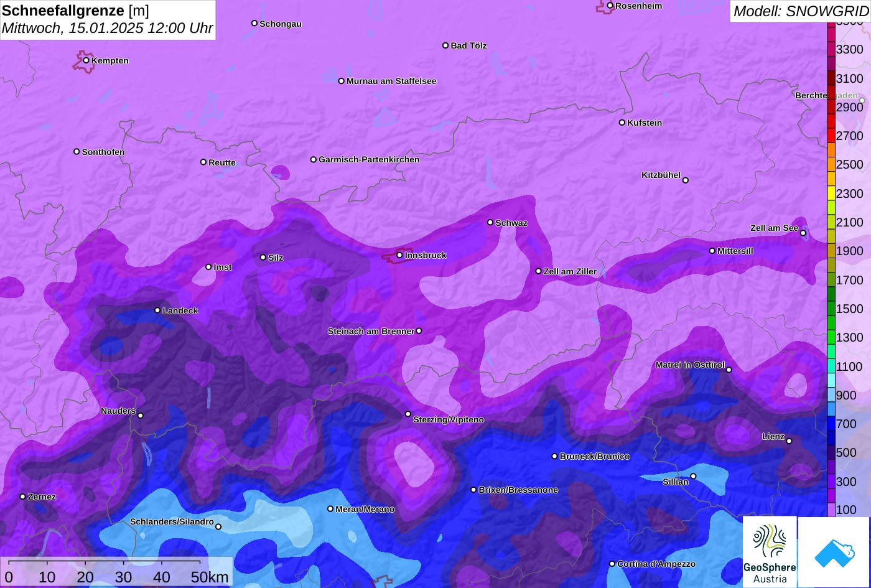Screen dimensions: 871x588
Task: Click the 'Reutte' map label
Action: click(x=222, y=162)
